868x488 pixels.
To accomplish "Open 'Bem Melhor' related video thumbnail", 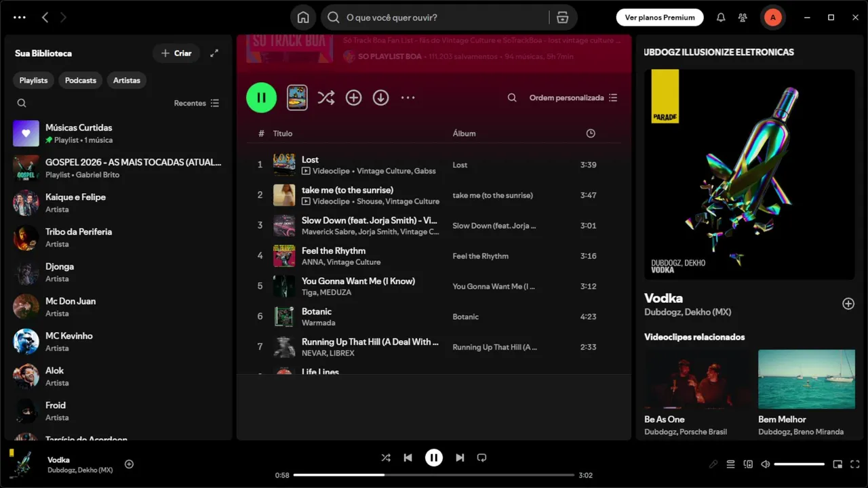I will 806,380.
